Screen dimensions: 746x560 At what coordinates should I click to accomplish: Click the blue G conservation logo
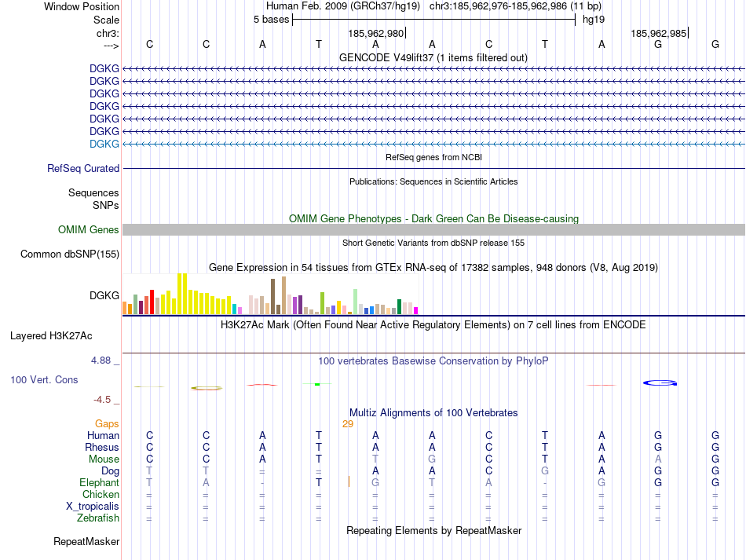click(660, 382)
